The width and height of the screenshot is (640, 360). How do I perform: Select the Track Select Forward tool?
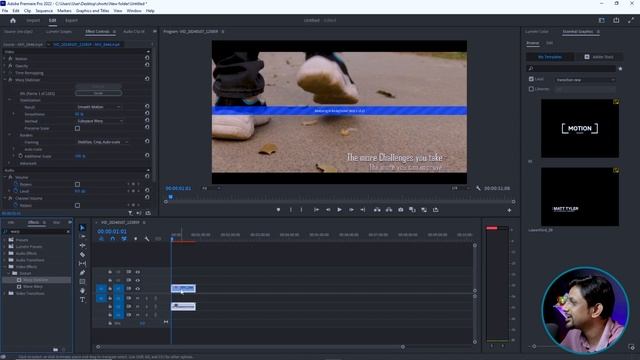(82, 236)
